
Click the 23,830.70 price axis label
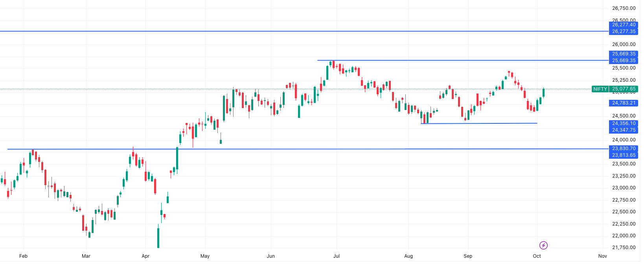click(624, 149)
